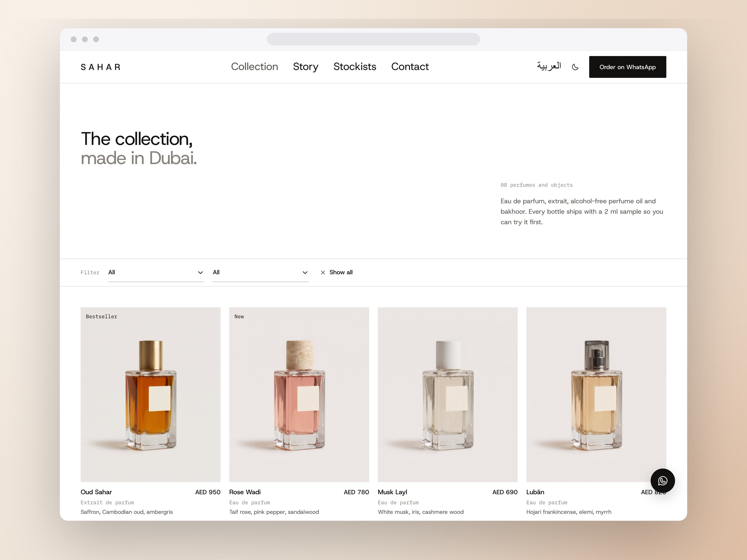Image resolution: width=747 pixels, height=560 pixels.
Task: Click the 'made in Dubai.' heading line
Action: tap(139, 158)
